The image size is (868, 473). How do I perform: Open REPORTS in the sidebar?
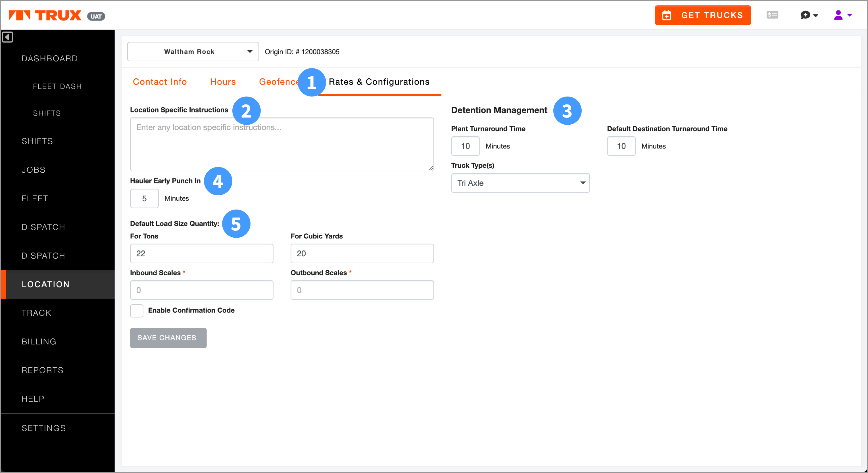coord(42,370)
